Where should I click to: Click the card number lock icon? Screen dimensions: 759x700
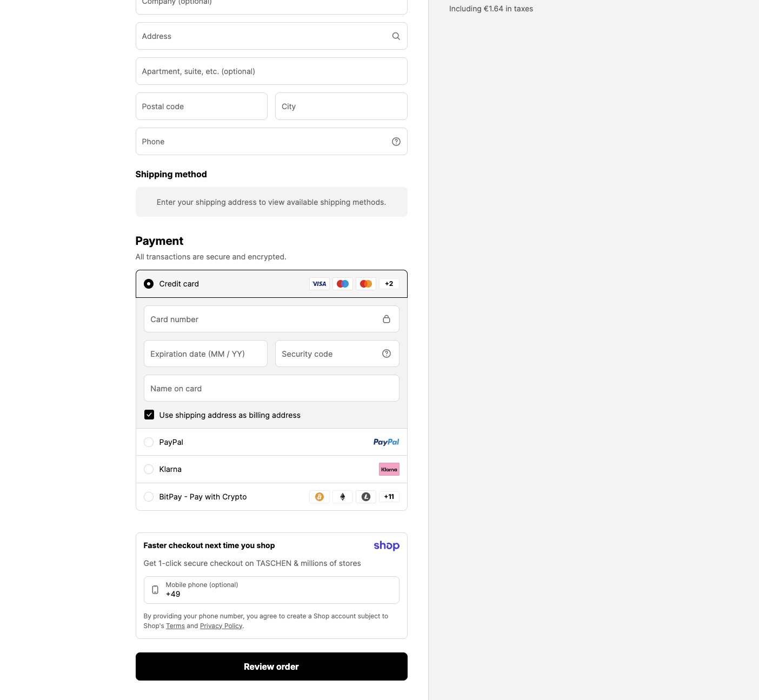coord(387,319)
